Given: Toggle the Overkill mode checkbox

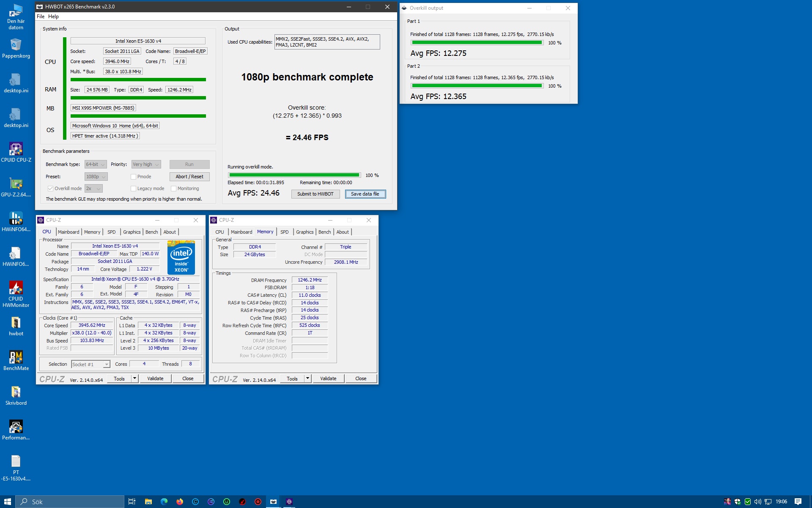Looking at the screenshot, I should (50, 189).
